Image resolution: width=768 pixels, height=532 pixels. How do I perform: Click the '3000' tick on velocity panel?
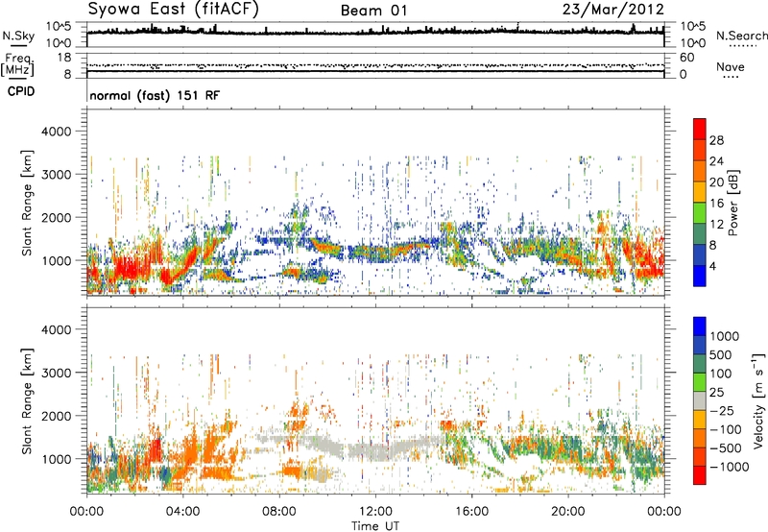(56, 373)
